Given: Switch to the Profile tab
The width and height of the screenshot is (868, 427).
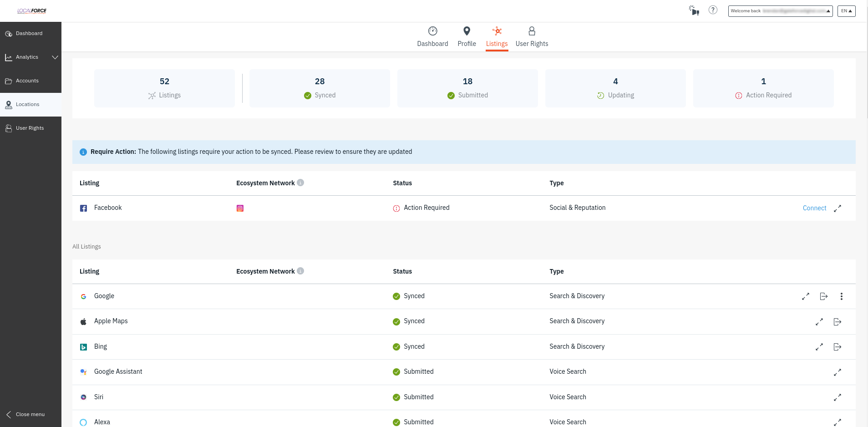Looking at the screenshot, I should tap(467, 37).
